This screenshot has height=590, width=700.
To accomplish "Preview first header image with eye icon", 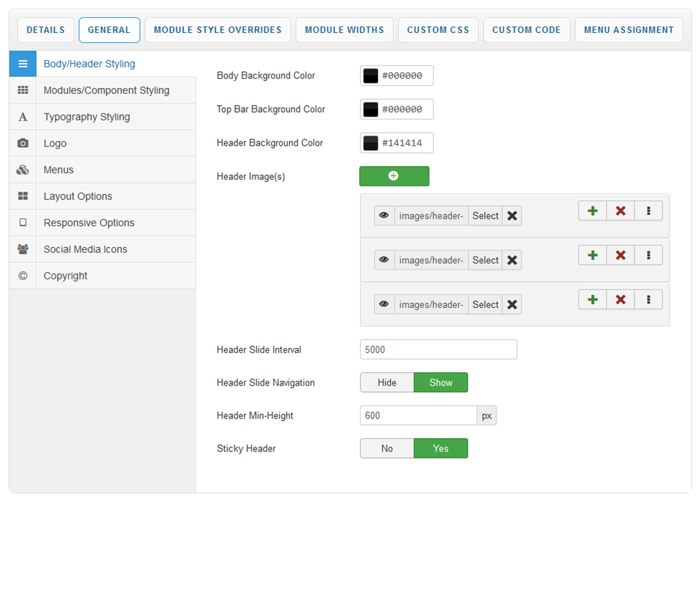I will [384, 216].
